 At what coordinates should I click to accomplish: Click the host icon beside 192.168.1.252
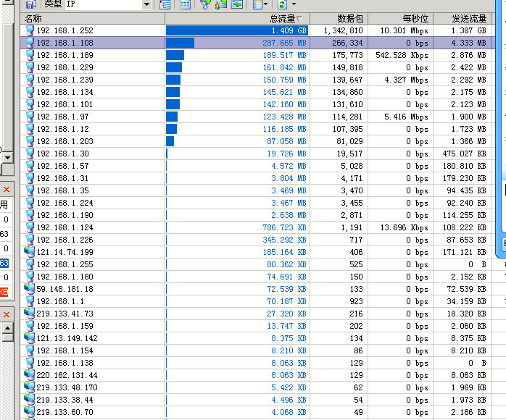click(x=29, y=31)
